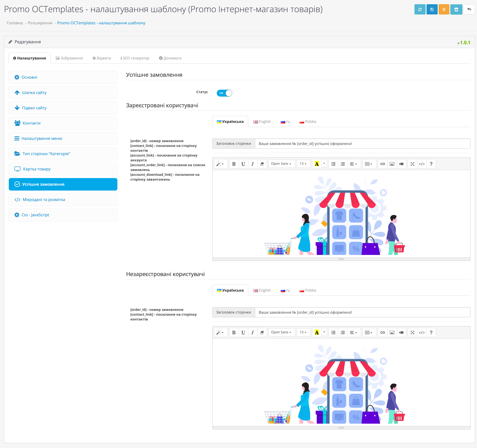This screenshot has height=448, width=477.
Task: Click the refresh icon button at top
Action: click(x=420, y=10)
